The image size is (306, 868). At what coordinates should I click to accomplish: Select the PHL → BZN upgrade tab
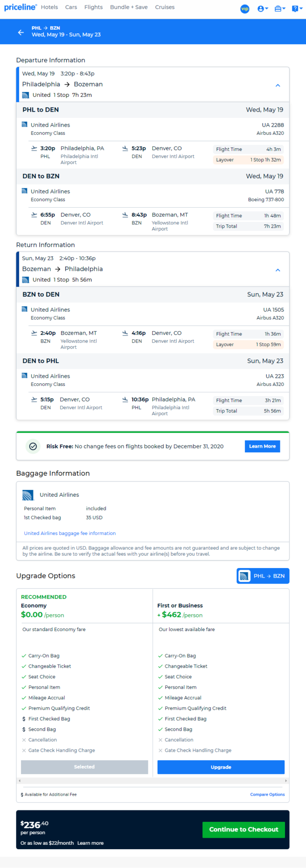click(263, 576)
